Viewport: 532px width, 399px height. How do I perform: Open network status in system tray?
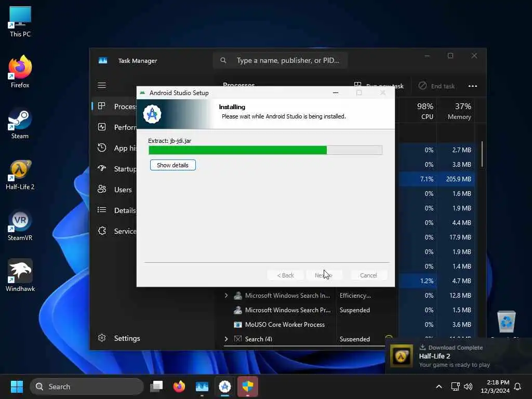tap(455, 387)
